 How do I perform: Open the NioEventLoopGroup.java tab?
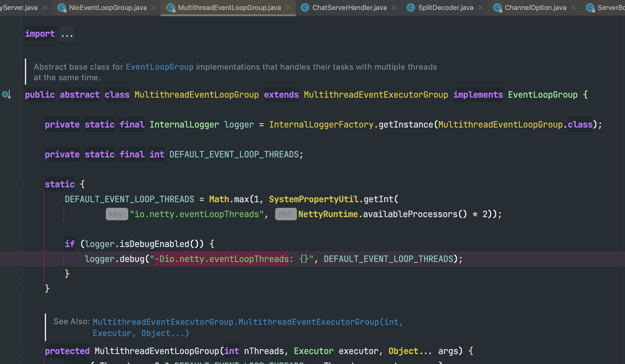click(108, 7)
